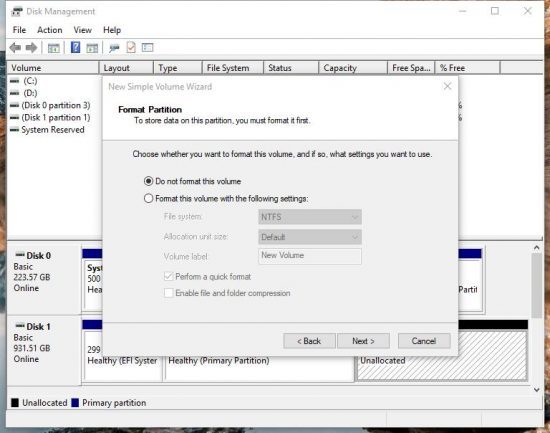Click the Disk Management title bar icon
The image size is (550, 433).
[x=16, y=12]
